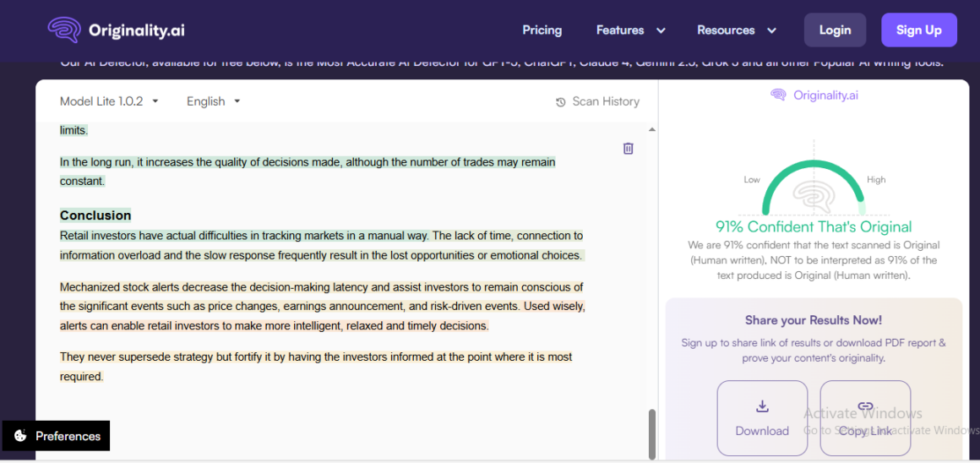Open the Model Lite 1.0.2 dropdown
This screenshot has width=980, height=463.
coord(109,101)
